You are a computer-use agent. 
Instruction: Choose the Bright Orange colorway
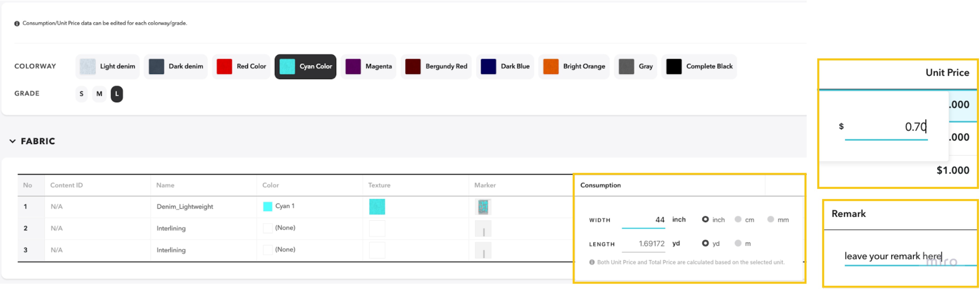pos(574,67)
